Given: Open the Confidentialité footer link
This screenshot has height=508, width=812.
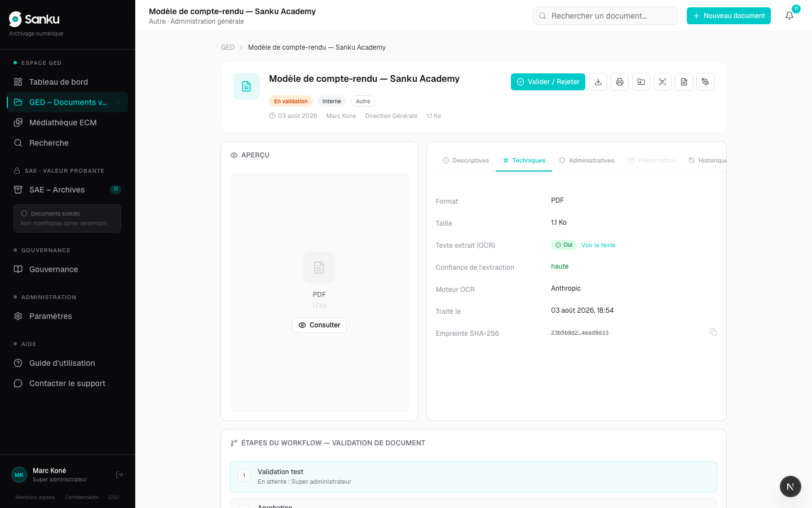Looking at the screenshot, I should 82,497.
